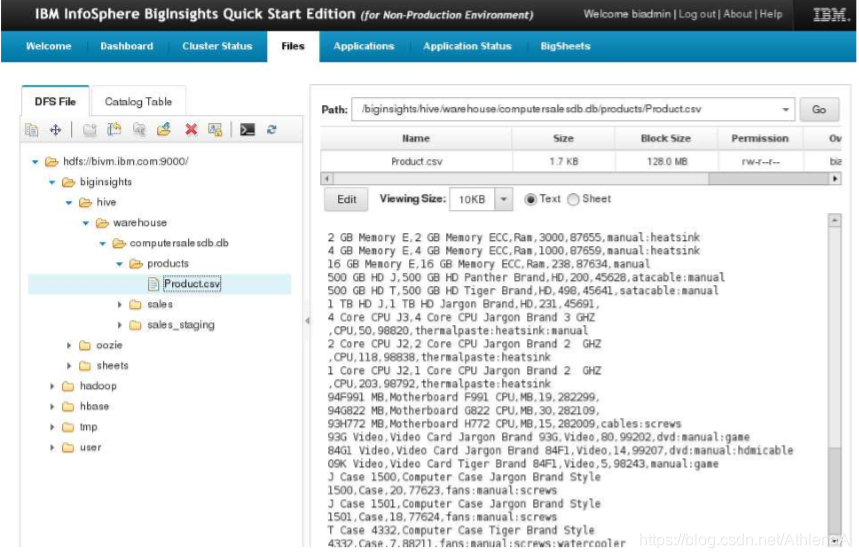Click the IBM logo in header
Viewport: 859px width, 558px height.
(x=829, y=15)
